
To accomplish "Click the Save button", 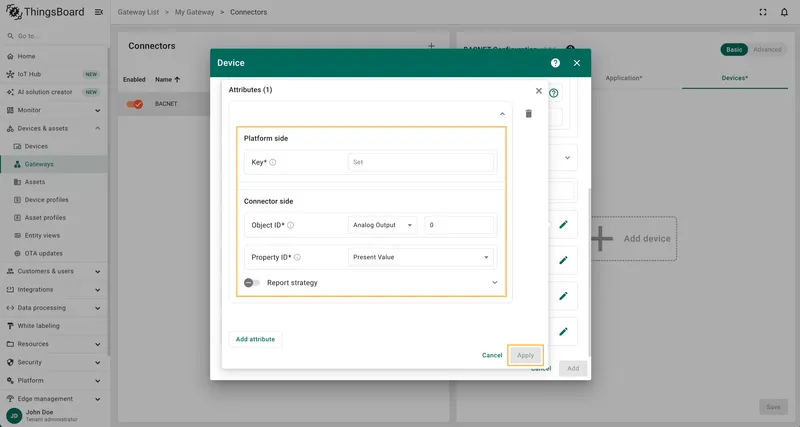I will point(773,407).
